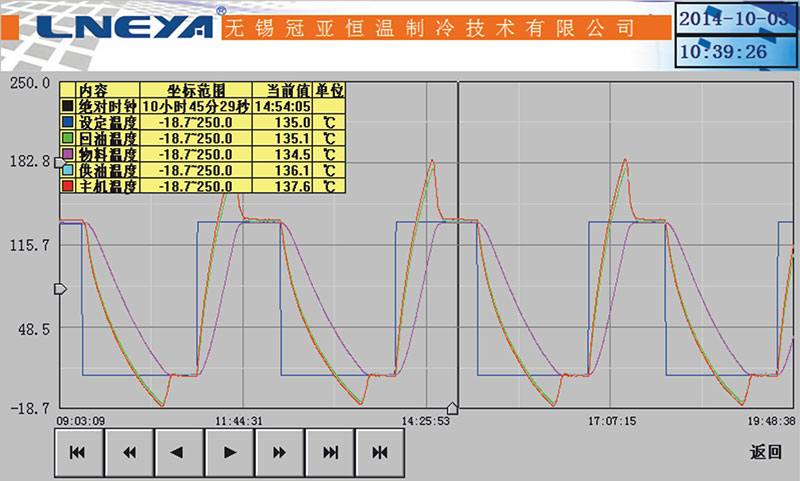The image size is (800, 481).
Task: Click the fast forward double-arrow button
Action: click(280, 452)
